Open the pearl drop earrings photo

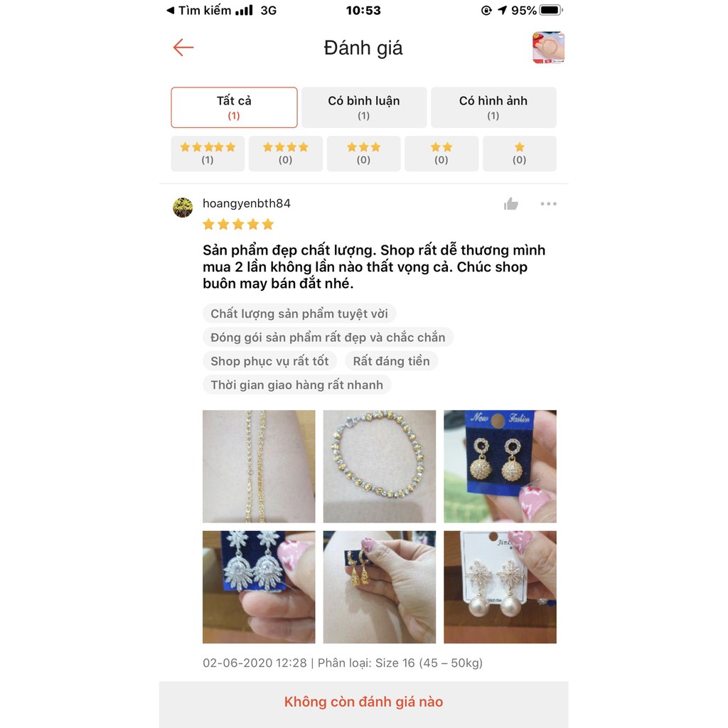tap(500, 587)
